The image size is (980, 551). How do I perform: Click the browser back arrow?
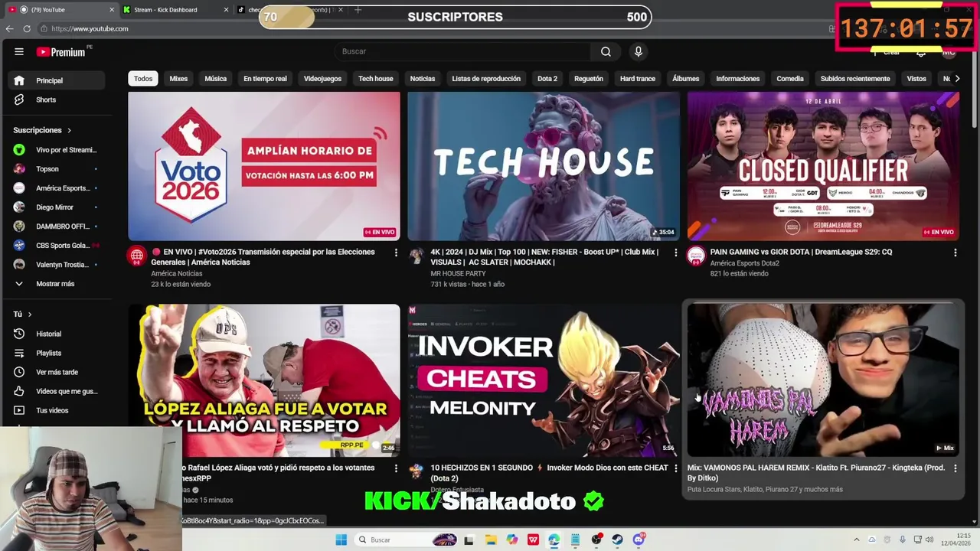(9, 28)
